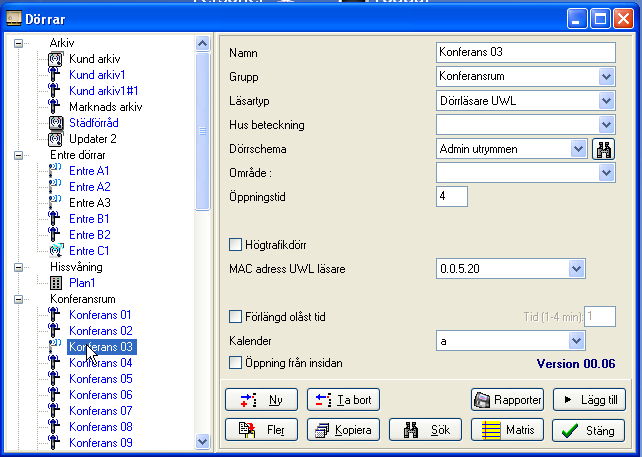The height and width of the screenshot is (457, 642).
Task: Click the icon next to Kund arkiv1#1
Action: (54, 91)
